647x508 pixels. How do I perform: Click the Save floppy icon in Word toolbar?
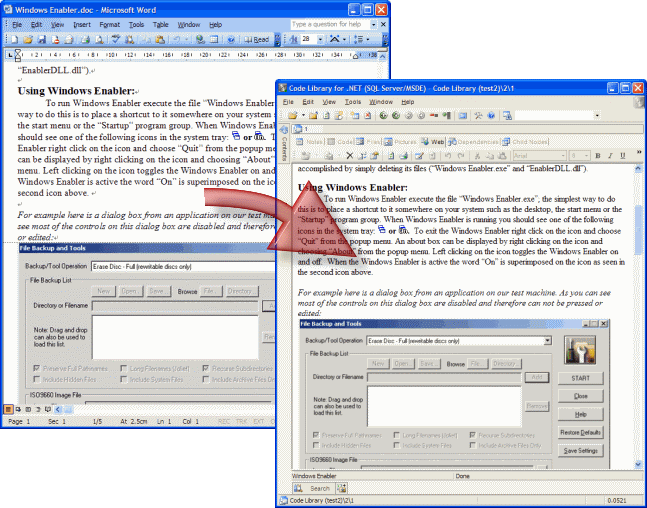(42, 40)
